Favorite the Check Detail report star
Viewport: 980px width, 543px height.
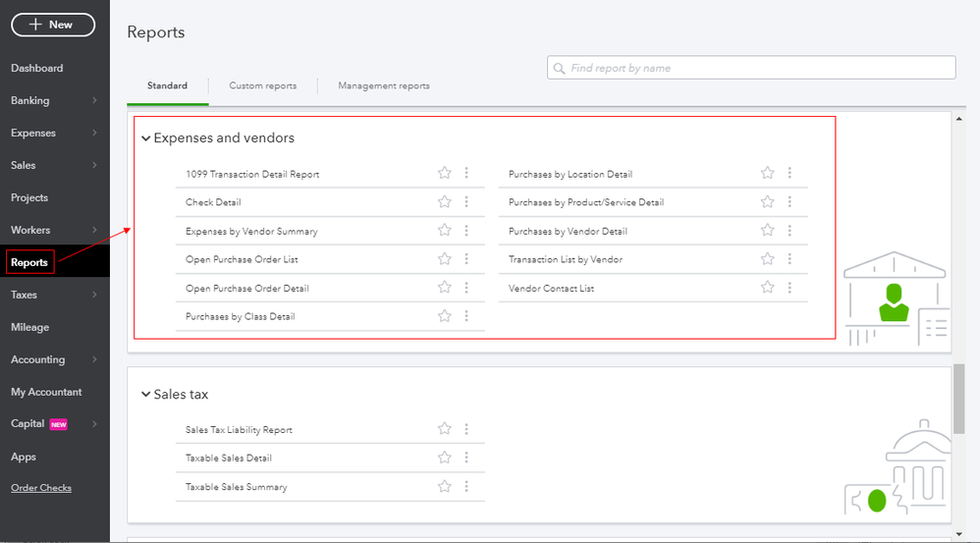click(x=445, y=201)
